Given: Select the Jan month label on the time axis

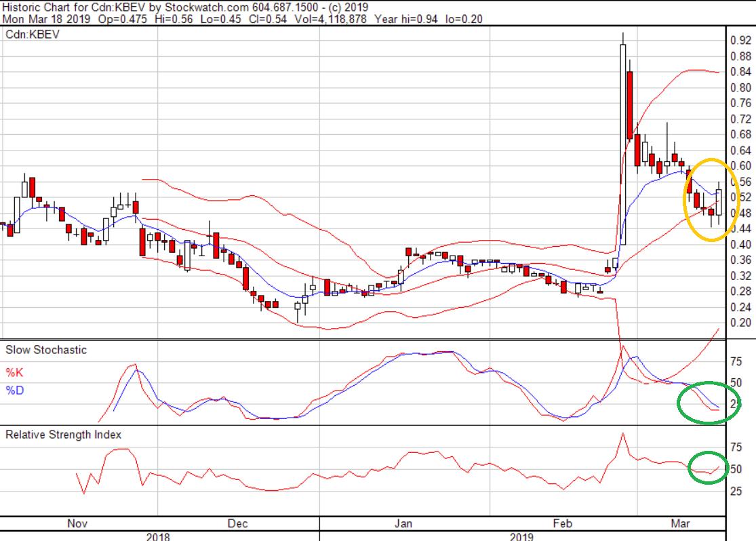Looking at the screenshot, I should pos(403,523).
